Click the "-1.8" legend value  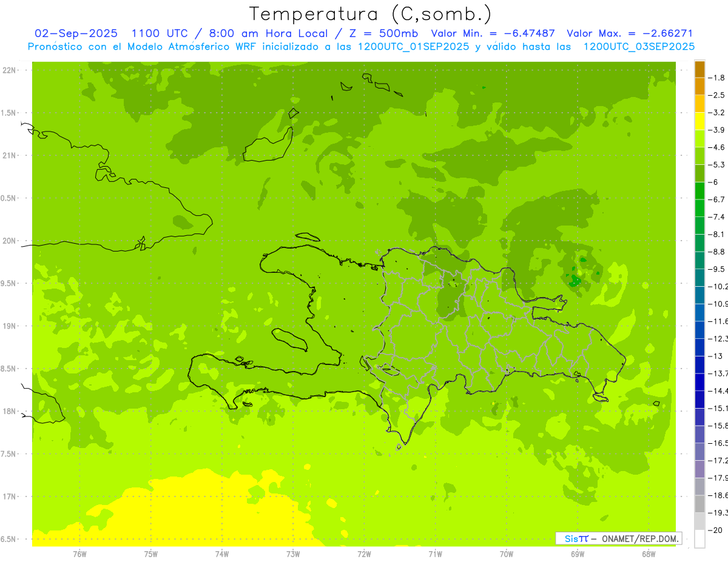pyautogui.click(x=717, y=78)
